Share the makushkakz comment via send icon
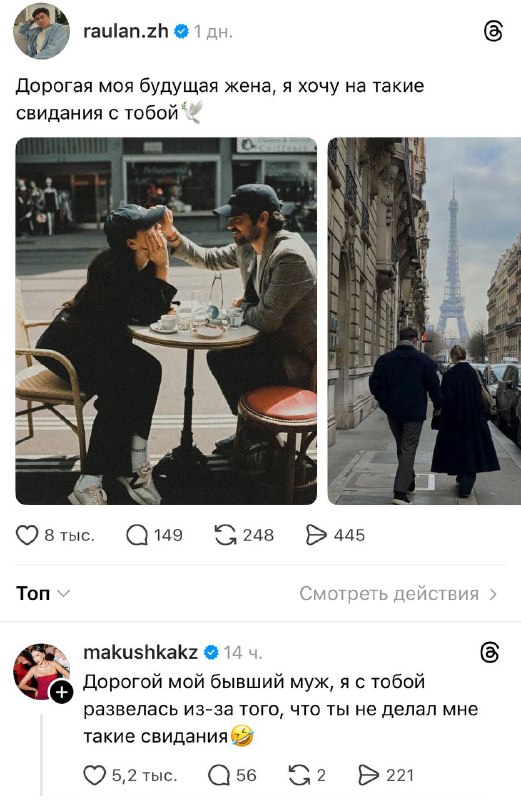 368,776
